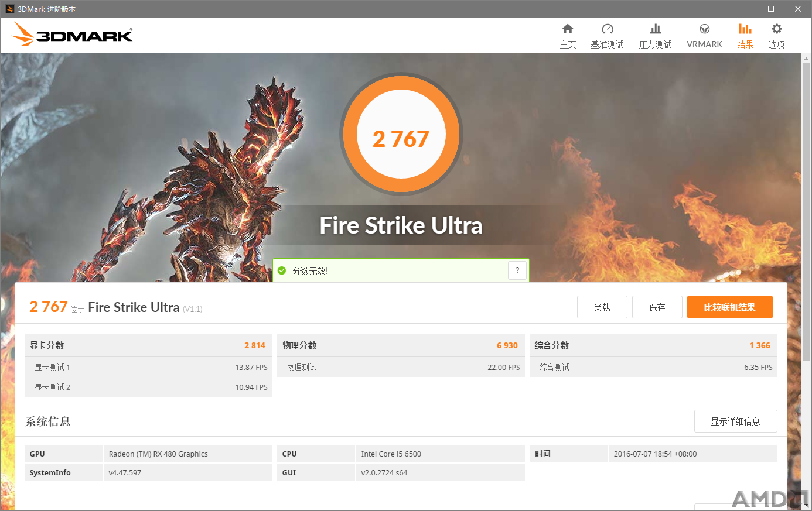Image resolution: width=812 pixels, height=511 pixels.
Task: Click the scrollbar up arrow
Action: tap(807, 59)
